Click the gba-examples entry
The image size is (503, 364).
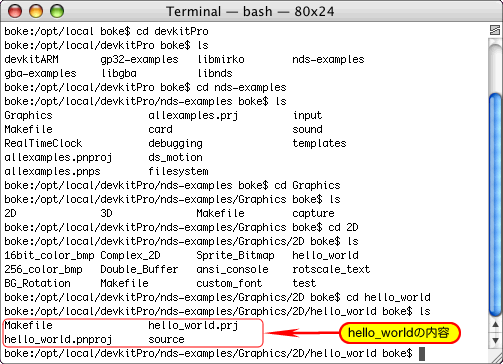point(40,74)
